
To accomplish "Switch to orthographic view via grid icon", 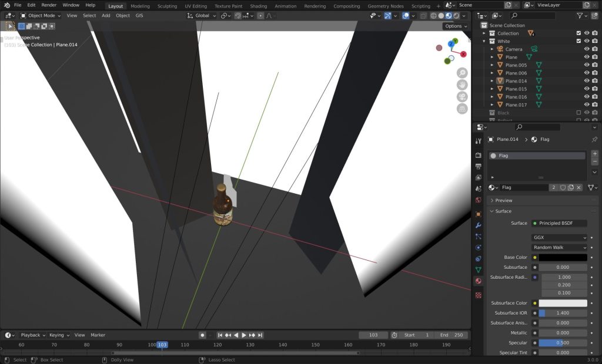I will [462, 109].
